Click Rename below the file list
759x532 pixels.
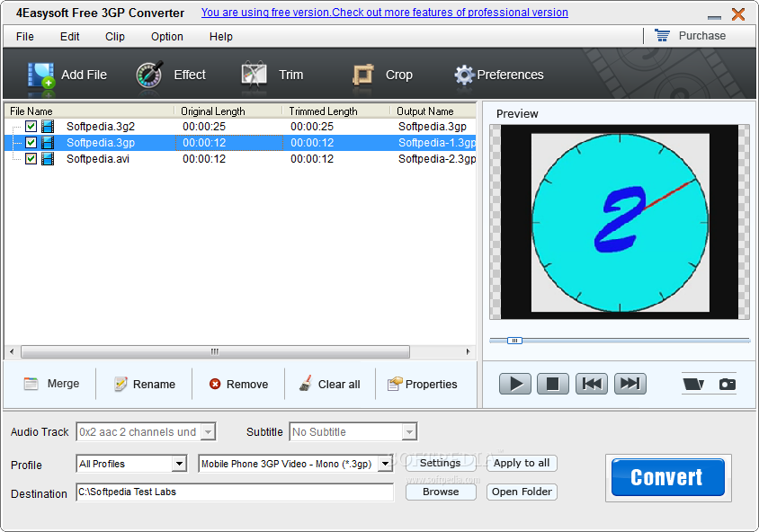pos(144,384)
